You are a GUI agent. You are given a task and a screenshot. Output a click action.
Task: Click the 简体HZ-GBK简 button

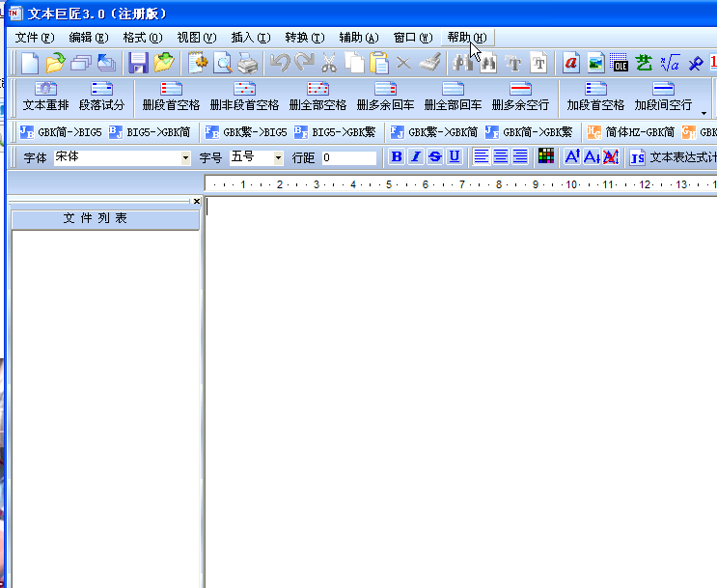(x=631, y=132)
